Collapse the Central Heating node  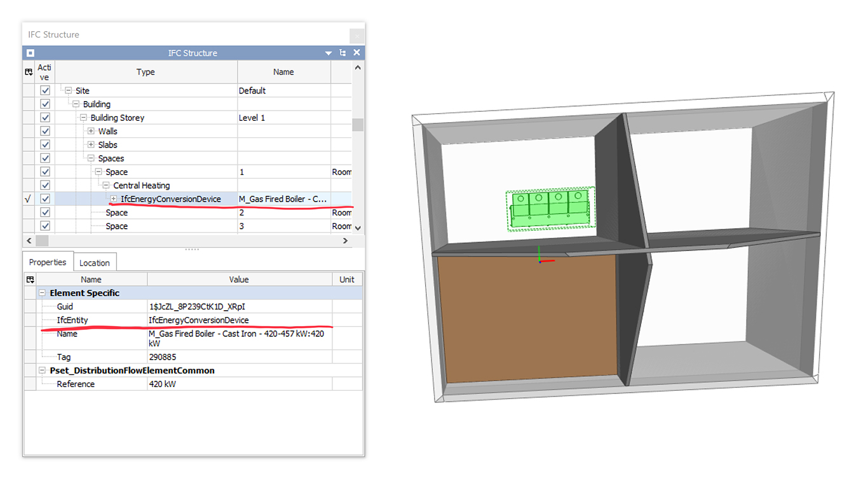point(106,186)
